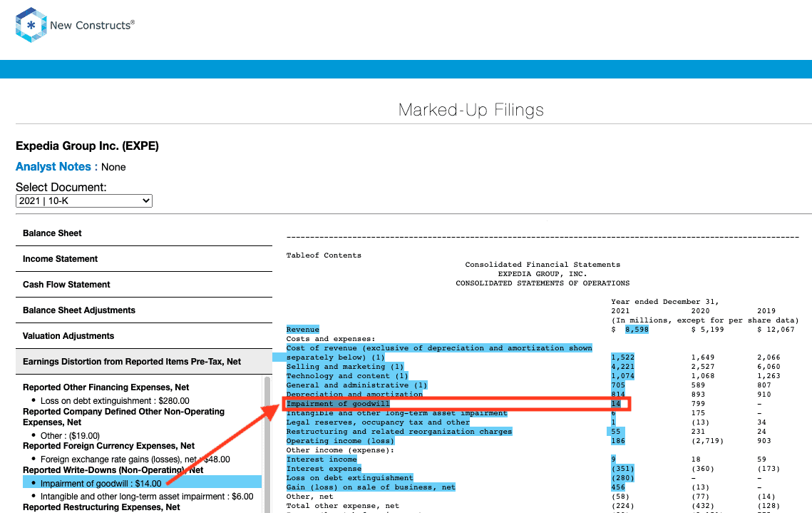Open Balance Sheet Adjustments section
Image resolution: width=812 pixels, height=513 pixels.
144,310
